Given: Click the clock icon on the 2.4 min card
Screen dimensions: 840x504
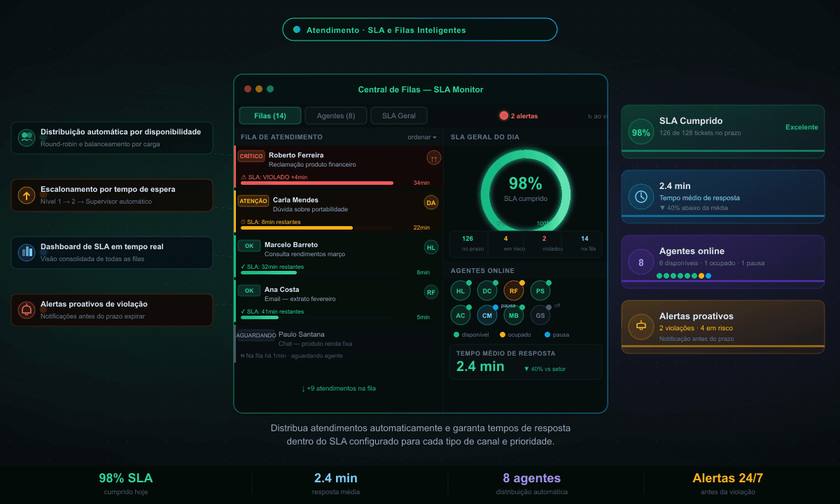Looking at the screenshot, I should [x=640, y=197].
